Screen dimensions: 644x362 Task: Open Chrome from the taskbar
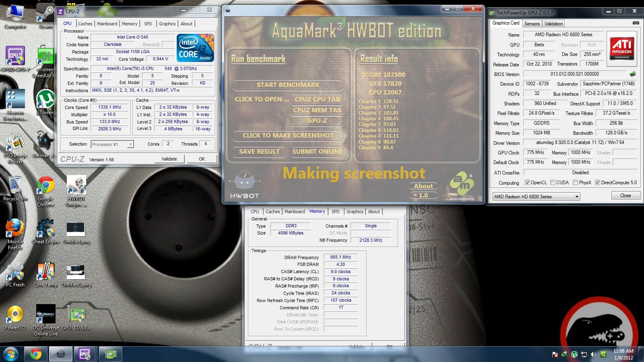[x=36, y=354]
